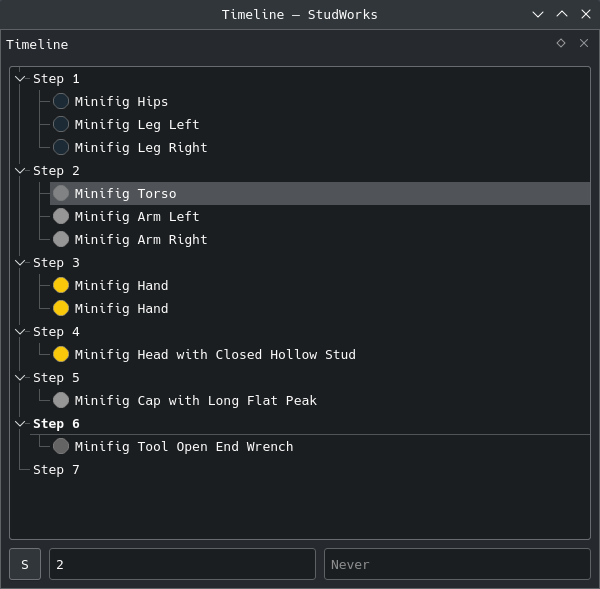
Task: Collapse the Step 1 tree node
Action: pyautogui.click(x=20, y=79)
